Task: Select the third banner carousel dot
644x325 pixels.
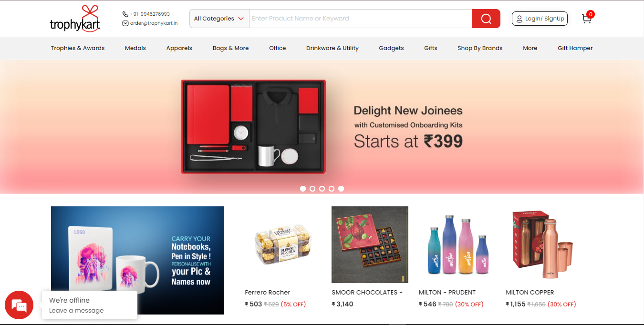Action: (322, 189)
